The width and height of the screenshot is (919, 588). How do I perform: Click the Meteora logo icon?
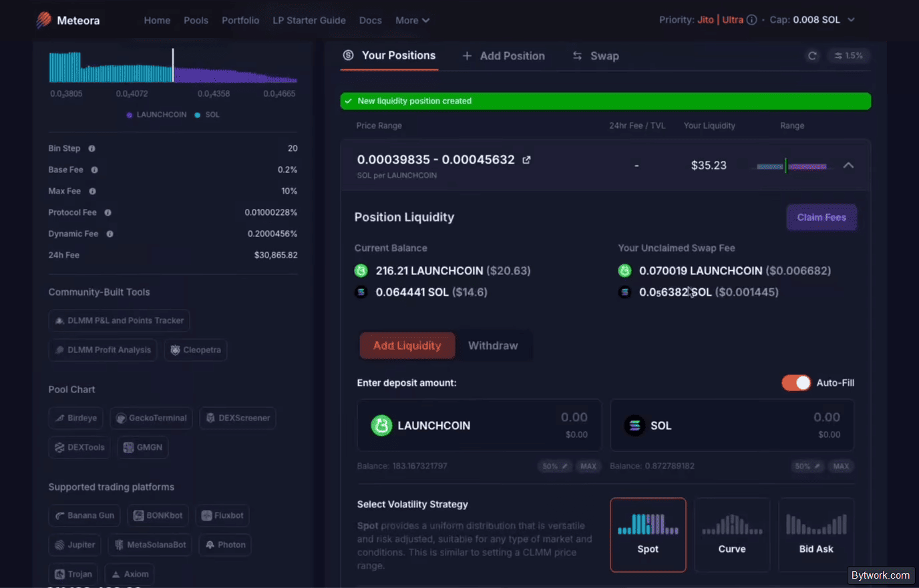coord(43,20)
